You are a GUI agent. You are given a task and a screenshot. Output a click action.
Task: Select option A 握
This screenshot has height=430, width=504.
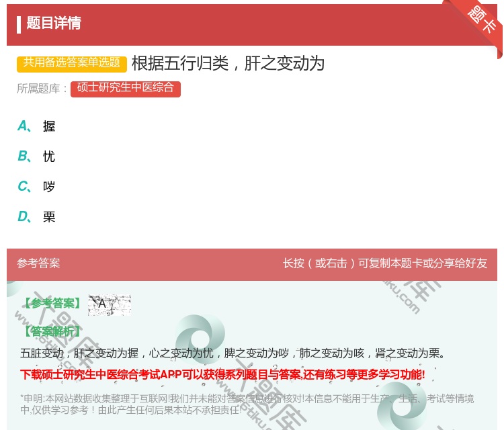click(36, 126)
